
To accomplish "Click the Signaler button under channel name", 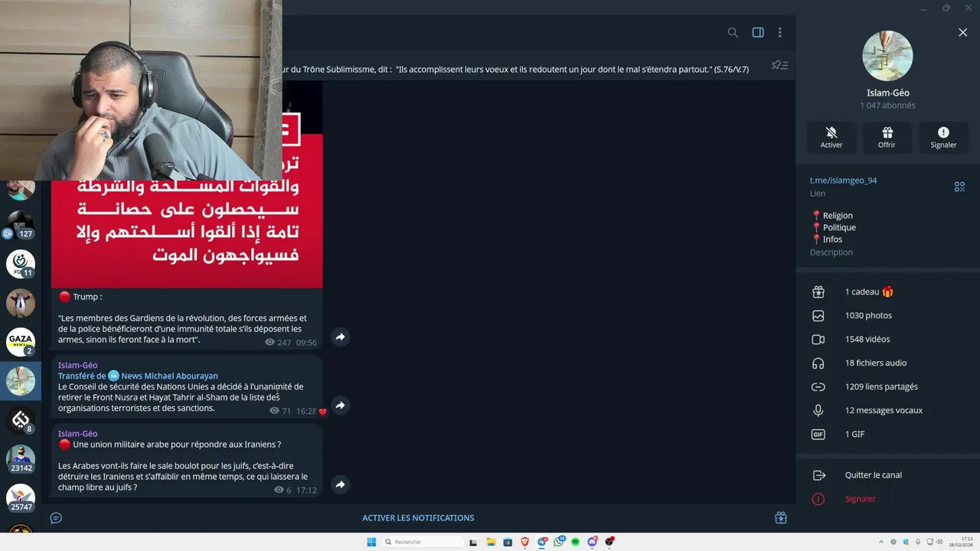I will click(x=943, y=137).
